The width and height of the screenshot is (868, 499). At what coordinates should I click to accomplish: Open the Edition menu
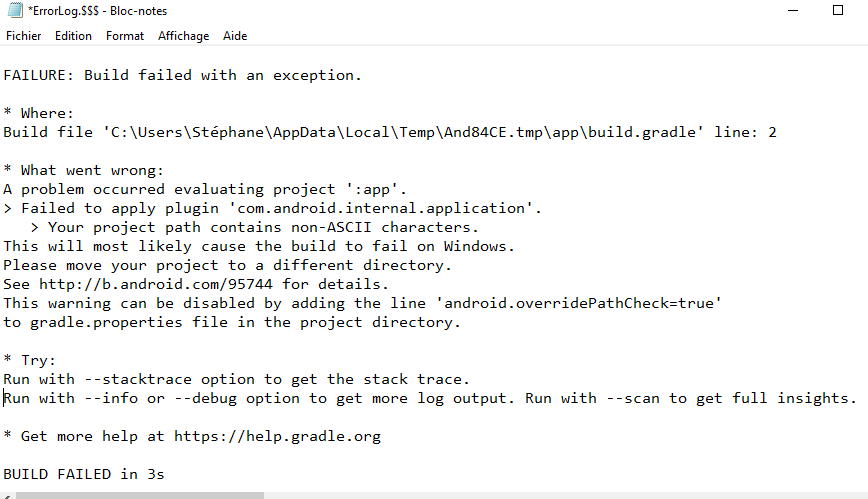click(x=73, y=36)
